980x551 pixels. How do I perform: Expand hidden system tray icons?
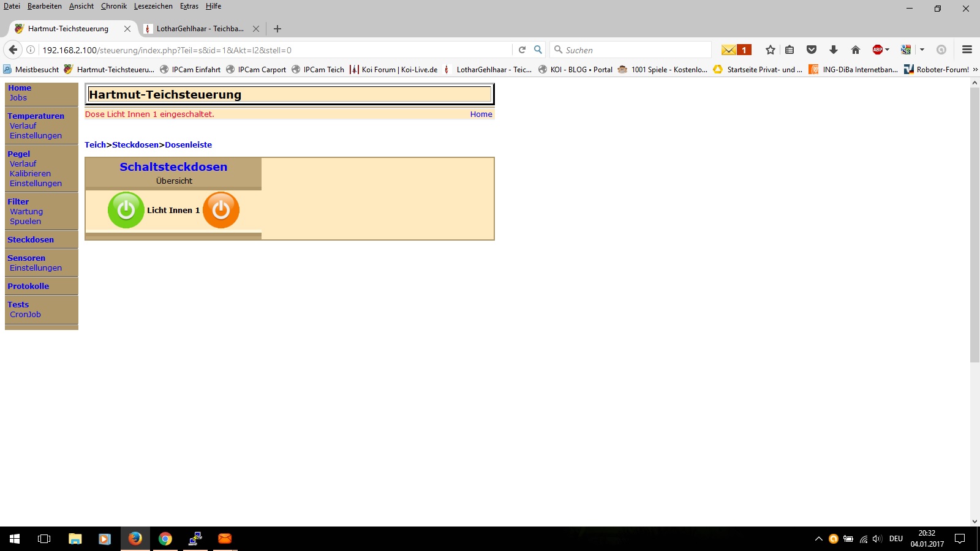pyautogui.click(x=818, y=539)
